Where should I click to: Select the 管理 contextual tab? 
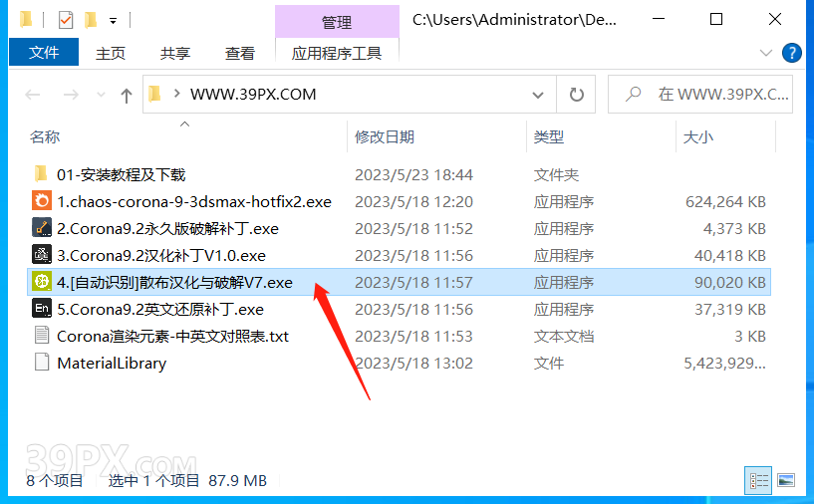(337, 22)
